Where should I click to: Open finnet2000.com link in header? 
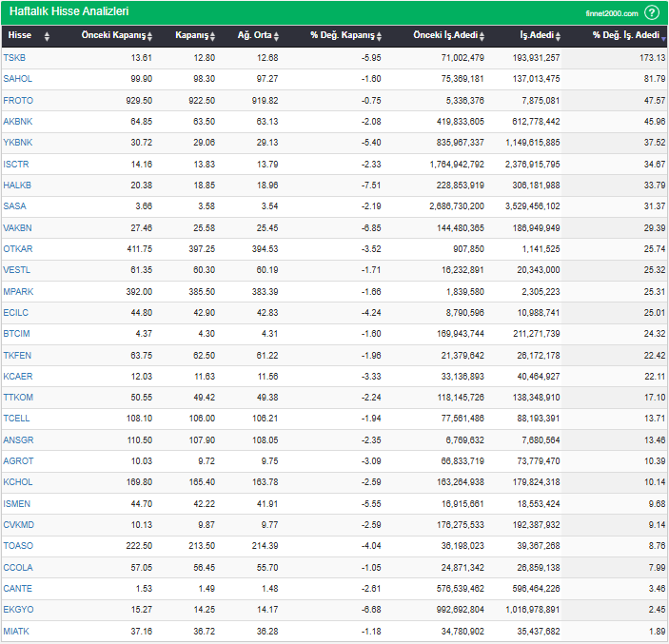click(x=612, y=13)
